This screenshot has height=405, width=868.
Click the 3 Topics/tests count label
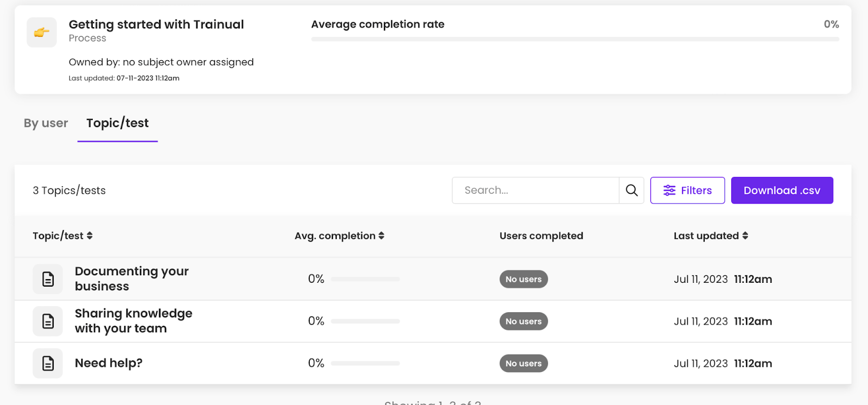(69, 191)
